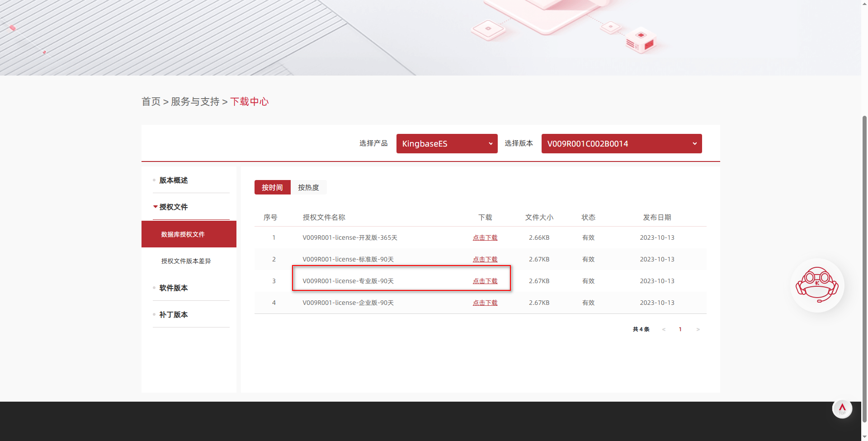
Task: Switch to the 按热度 tab
Action: coord(309,187)
